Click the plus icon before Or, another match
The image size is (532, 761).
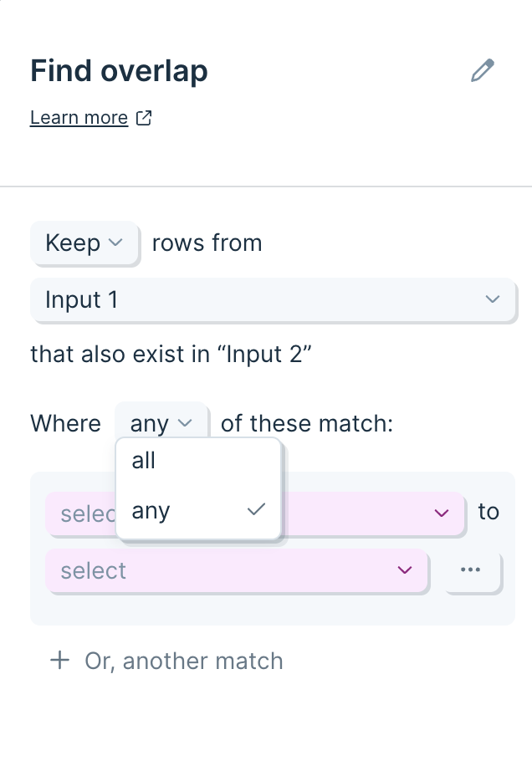click(x=59, y=660)
